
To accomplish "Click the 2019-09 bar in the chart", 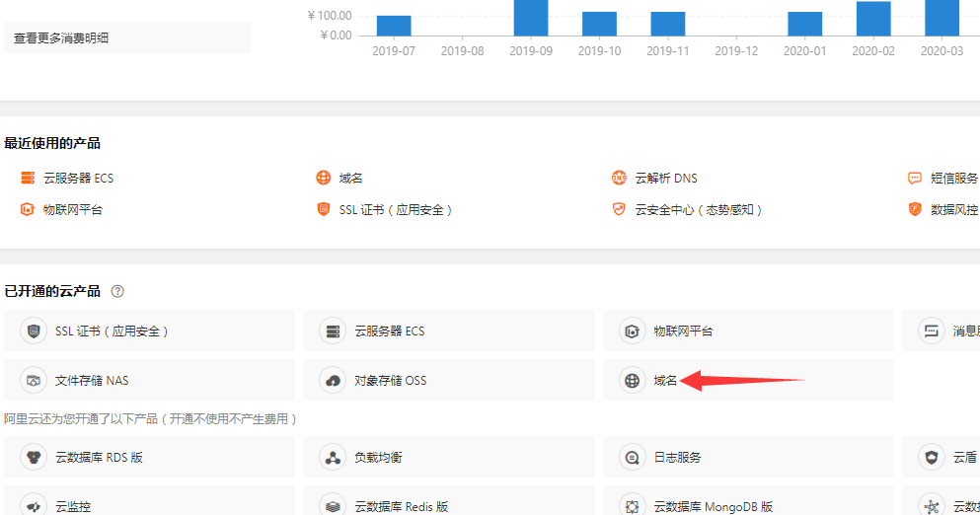I will pos(531,18).
